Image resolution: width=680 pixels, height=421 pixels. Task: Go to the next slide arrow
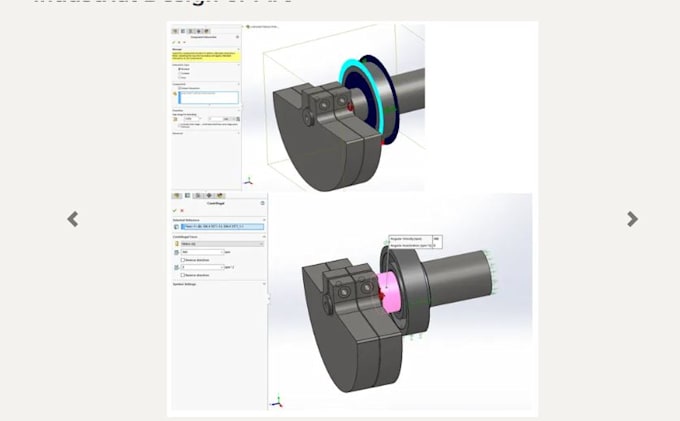tap(632, 219)
